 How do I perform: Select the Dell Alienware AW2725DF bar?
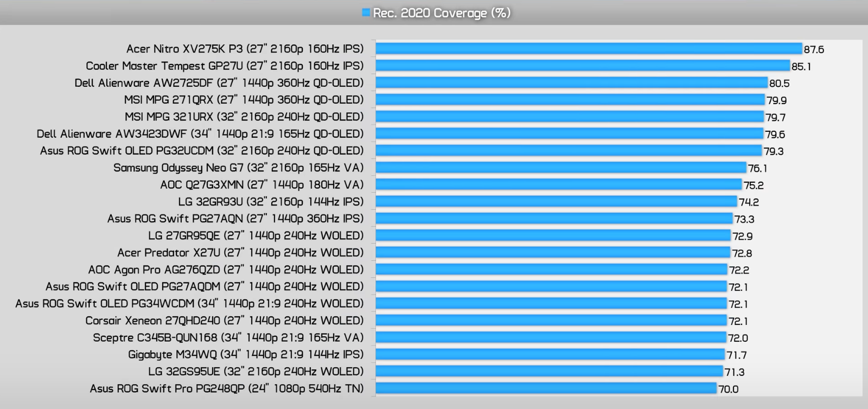click(571, 82)
